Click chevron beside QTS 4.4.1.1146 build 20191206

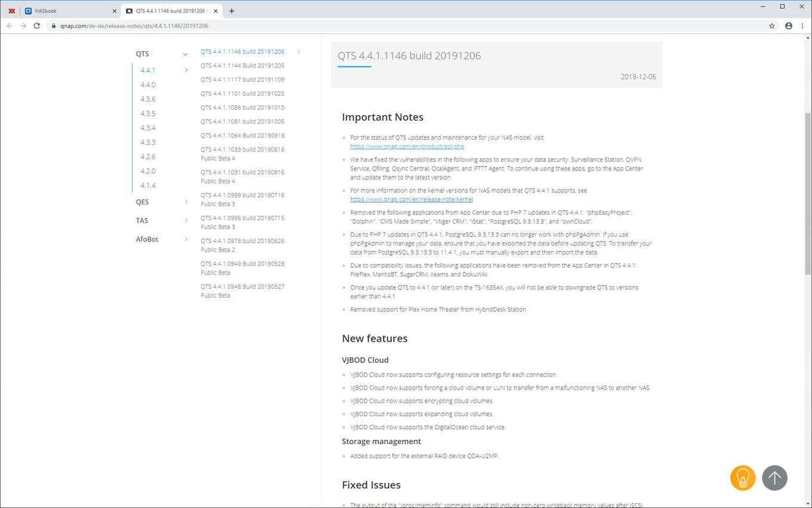(299, 51)
